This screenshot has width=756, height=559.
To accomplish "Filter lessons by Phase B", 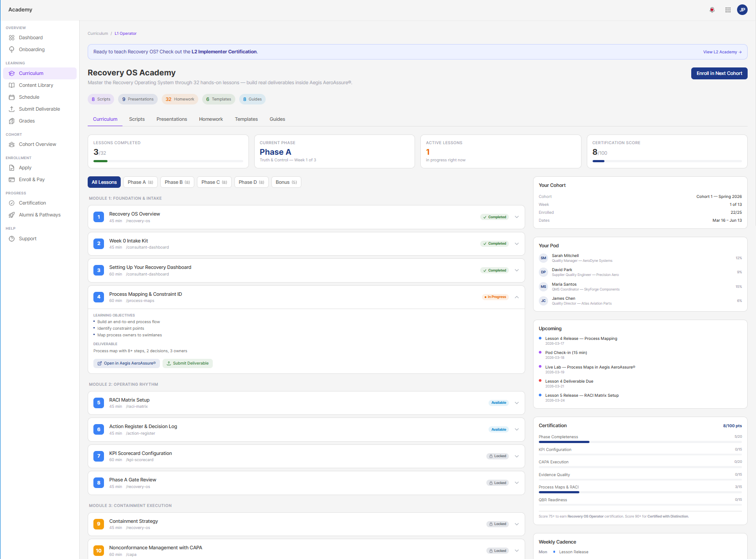I will (178, 183).
